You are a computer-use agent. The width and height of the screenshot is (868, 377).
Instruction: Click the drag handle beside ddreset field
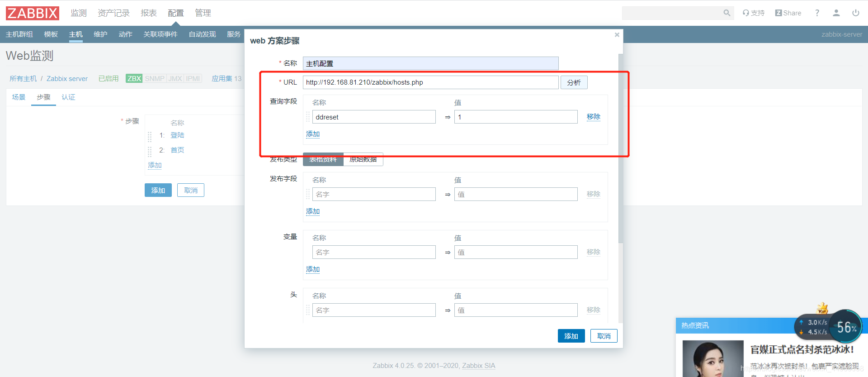pos(308,117)
